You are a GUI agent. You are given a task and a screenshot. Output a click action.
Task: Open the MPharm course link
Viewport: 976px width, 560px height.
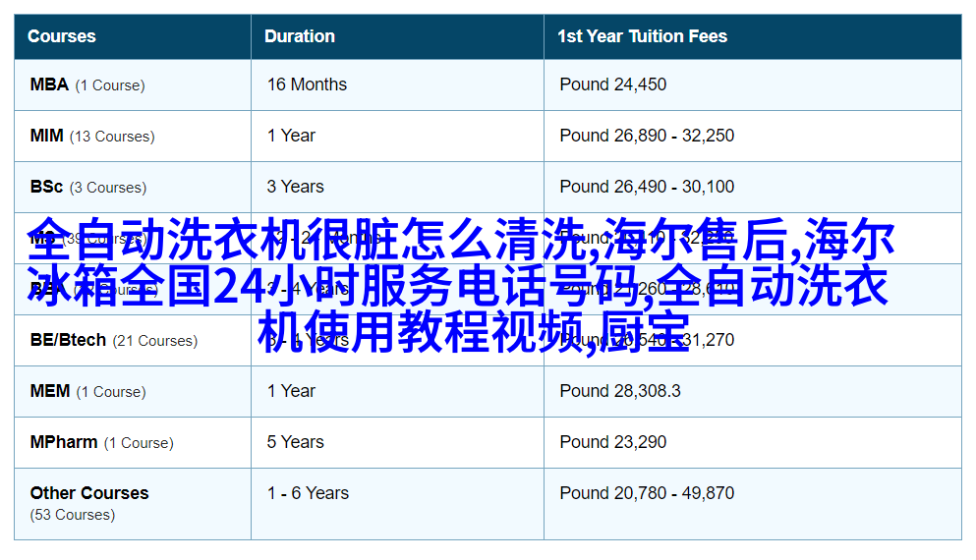63,442
